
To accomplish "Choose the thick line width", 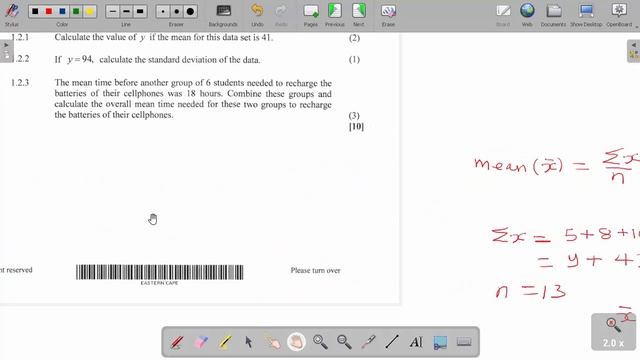I will (140, 11).
